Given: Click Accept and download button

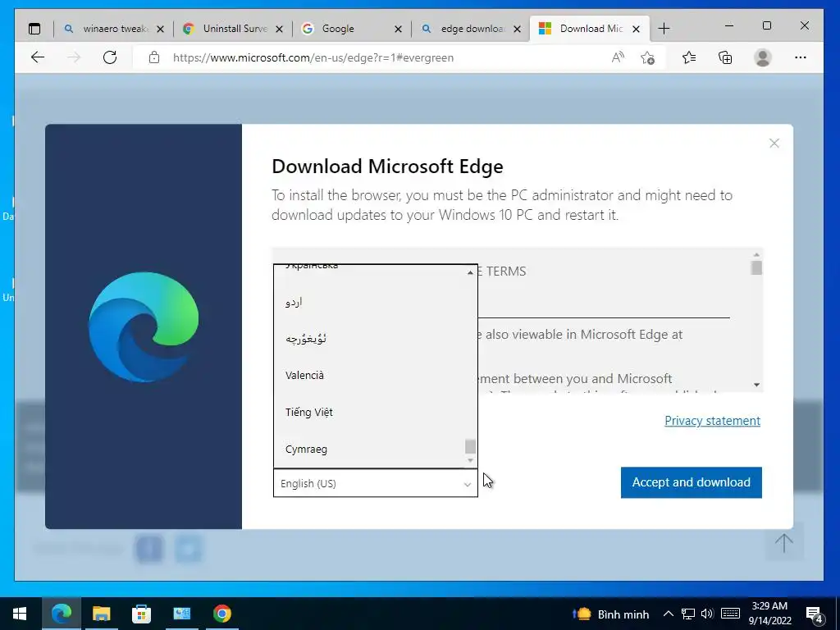Looking at the screenshot, I should click(x=691, y=482).
